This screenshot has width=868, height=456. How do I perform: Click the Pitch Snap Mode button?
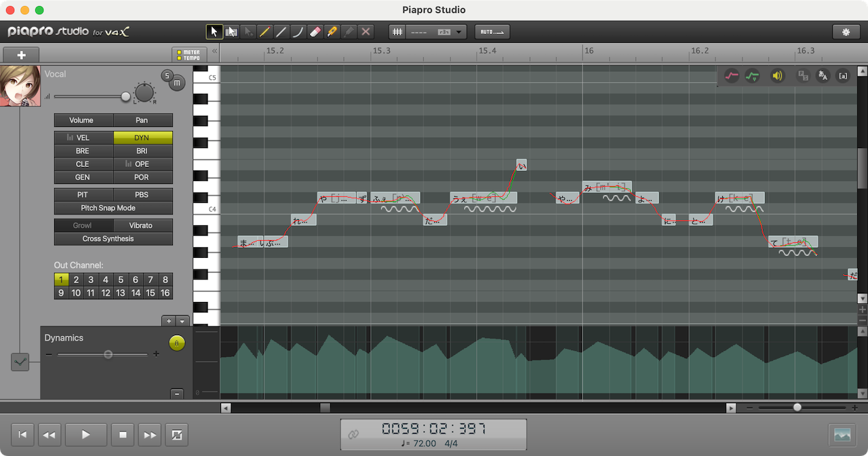coord(113,208)
